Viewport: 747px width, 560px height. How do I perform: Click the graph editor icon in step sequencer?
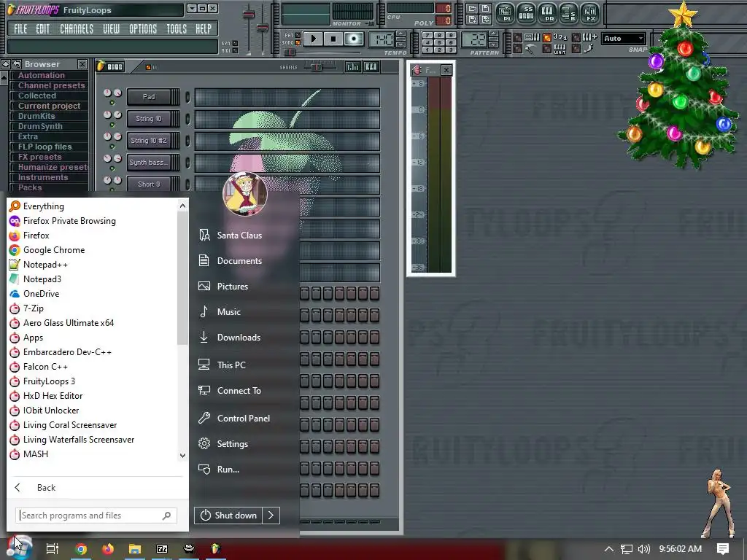[353, 67]
